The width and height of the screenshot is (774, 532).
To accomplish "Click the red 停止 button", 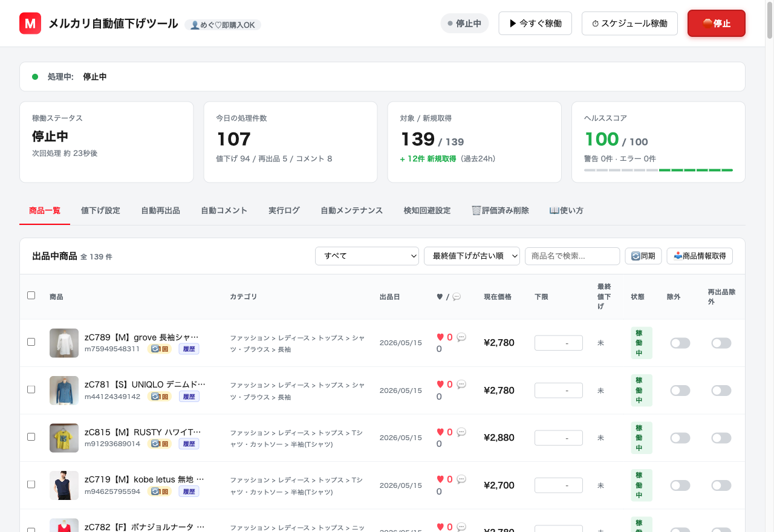I will pyautogui.click(x=717, y=24).
